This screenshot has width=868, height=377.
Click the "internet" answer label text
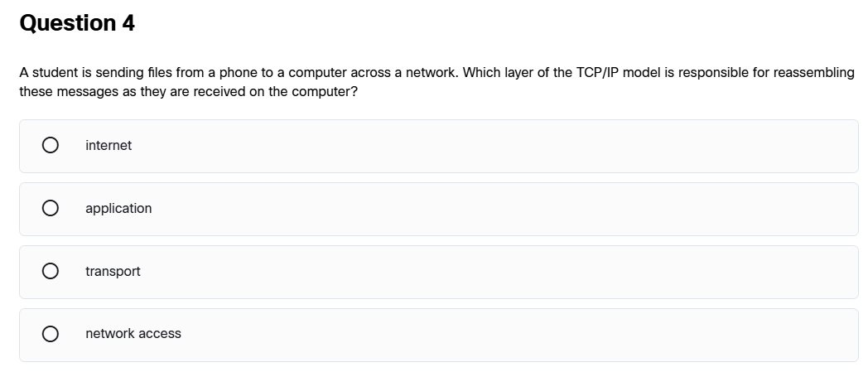[x=108, y=146]
